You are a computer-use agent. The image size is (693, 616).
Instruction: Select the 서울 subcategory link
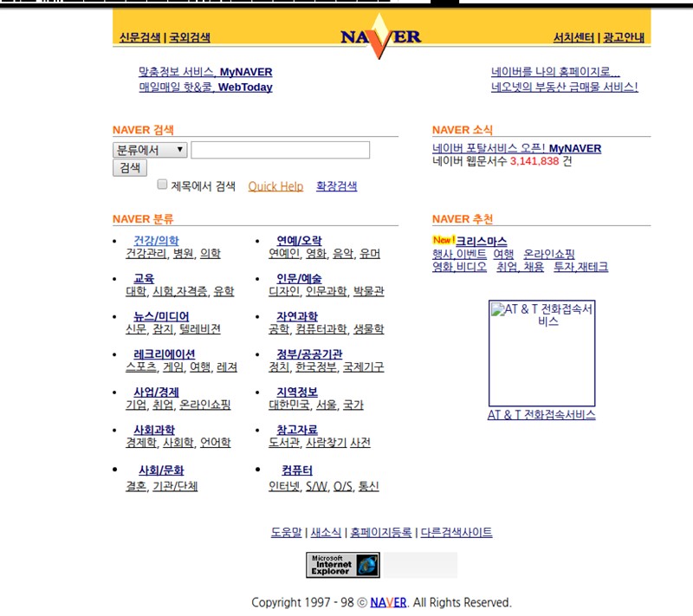[x=327, y=405]
